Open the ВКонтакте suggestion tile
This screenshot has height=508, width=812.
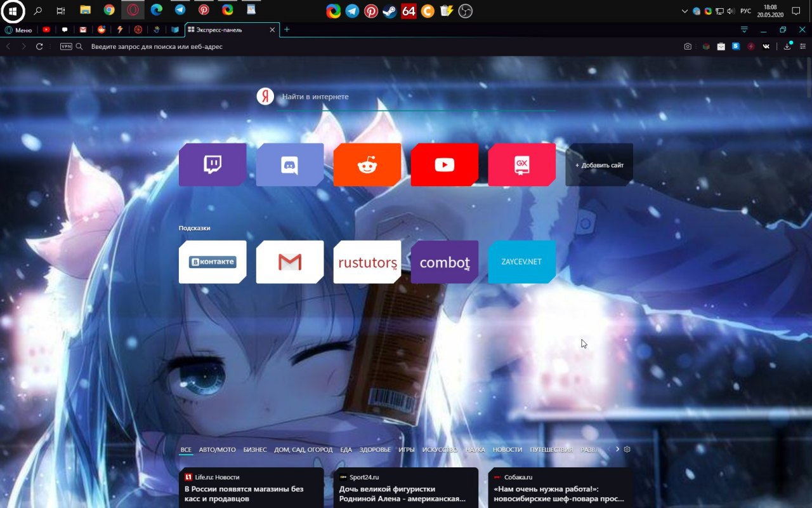click(213, 262)
